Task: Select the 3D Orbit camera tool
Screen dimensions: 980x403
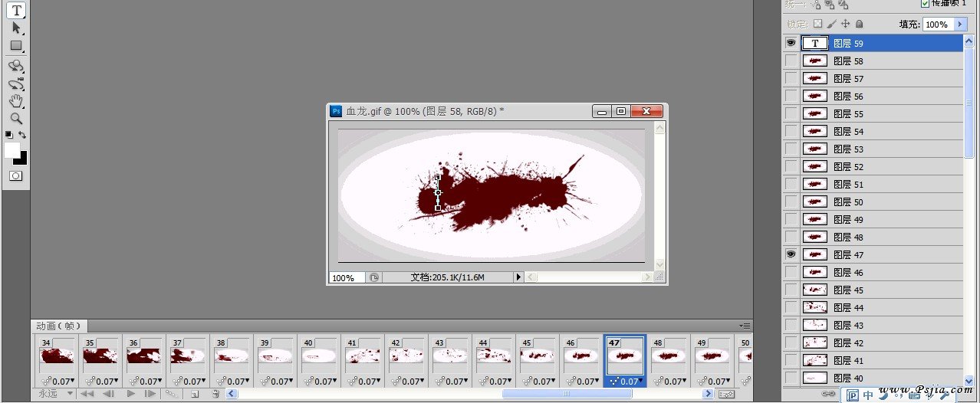Action: (x=16, y=84)
